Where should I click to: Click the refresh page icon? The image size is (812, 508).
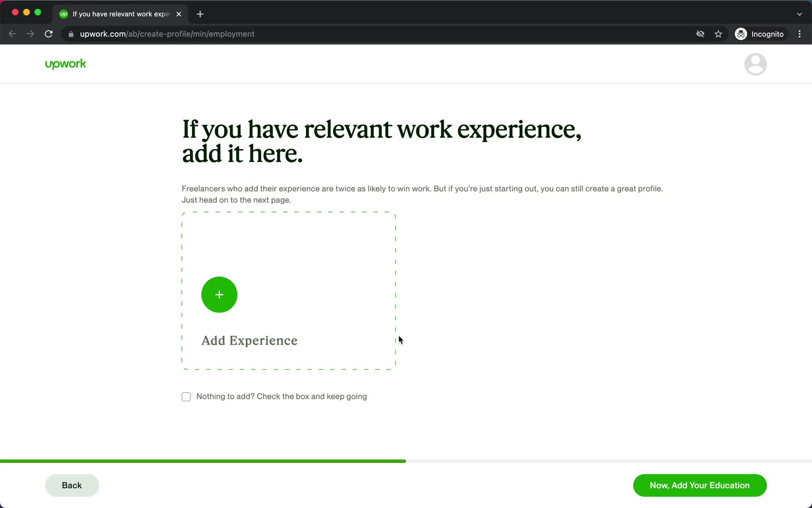coord(49,34)
